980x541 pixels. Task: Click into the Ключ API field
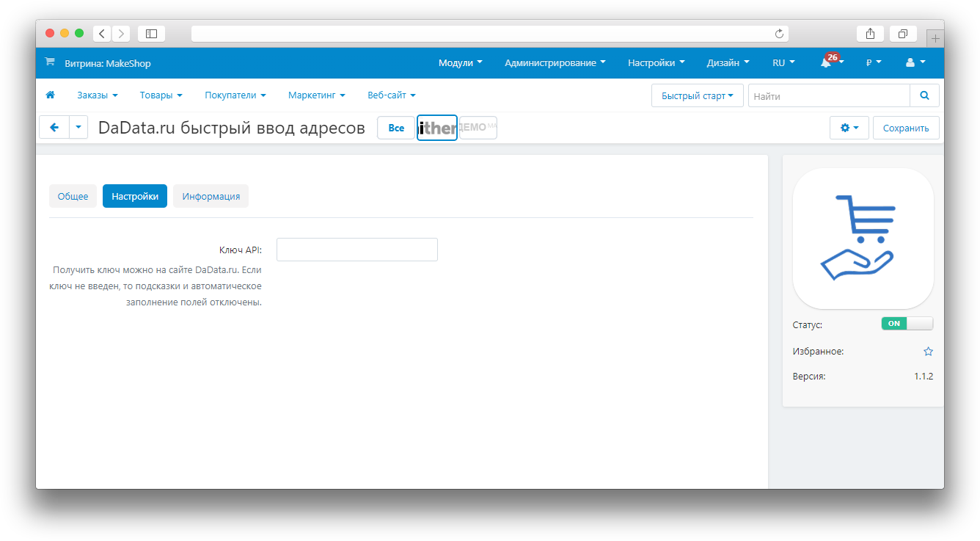[x=356, y=250]
